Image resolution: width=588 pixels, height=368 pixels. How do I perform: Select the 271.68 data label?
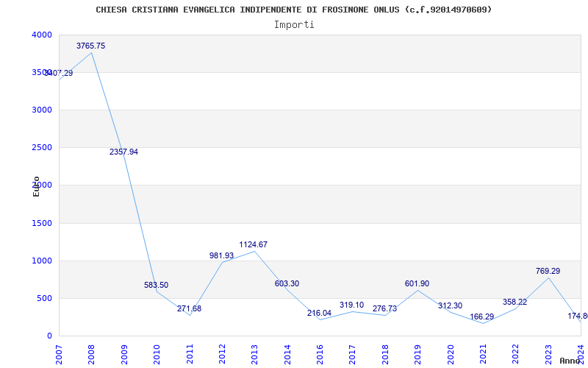189,308
